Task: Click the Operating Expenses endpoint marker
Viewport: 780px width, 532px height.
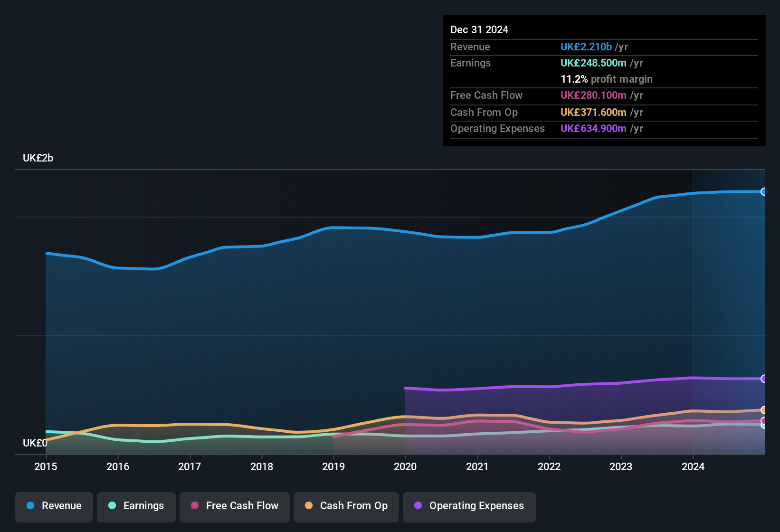Action: click(764, 379)
